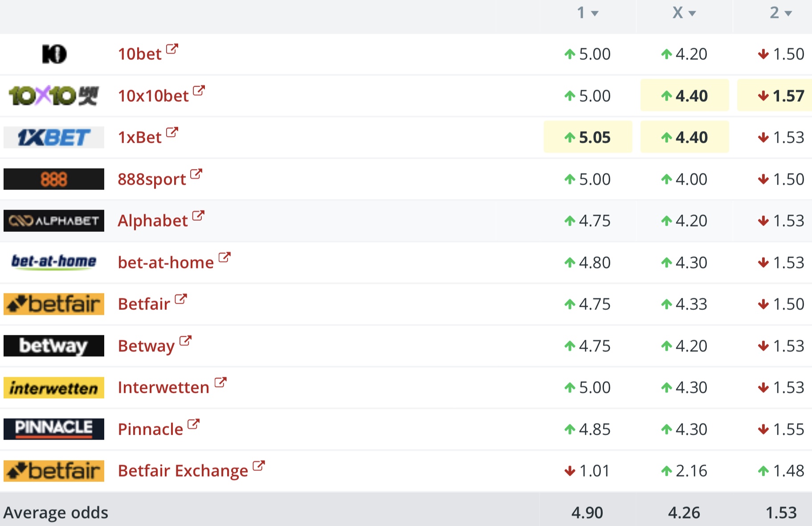The width and height of the screenshot is (812, 526).
Task: Follow the Pinnacle bookmaker link
Action: tap(151, 429)
